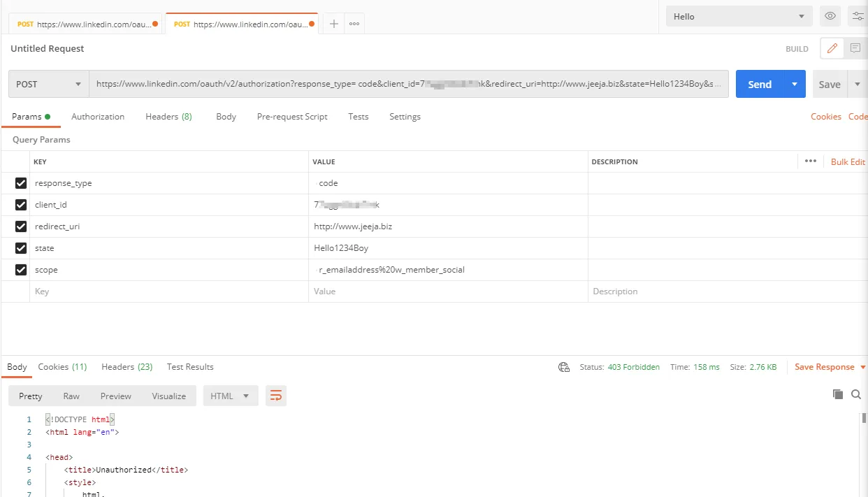The image size is (868, 497).
Task: Click the empty Value input cell
Action: [448, 291]
